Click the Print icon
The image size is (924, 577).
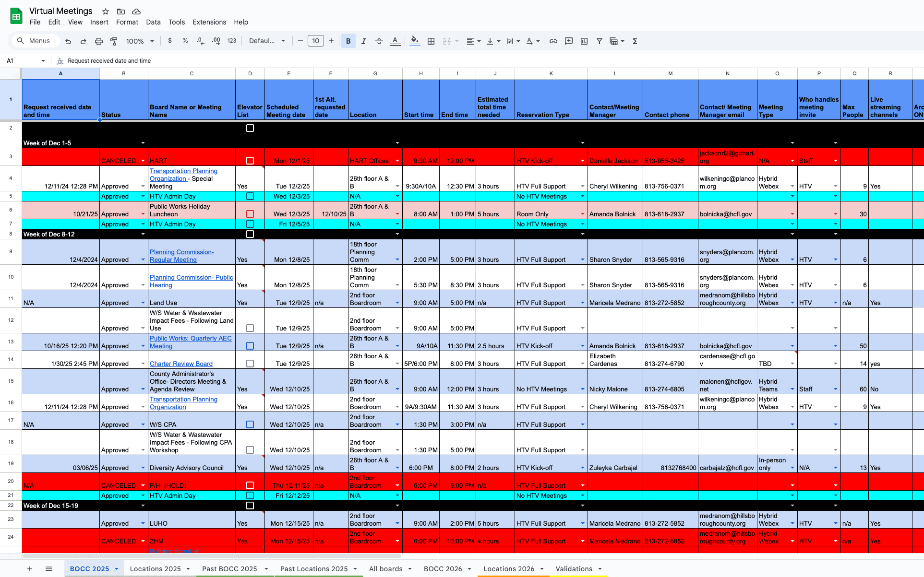[98, 41]
